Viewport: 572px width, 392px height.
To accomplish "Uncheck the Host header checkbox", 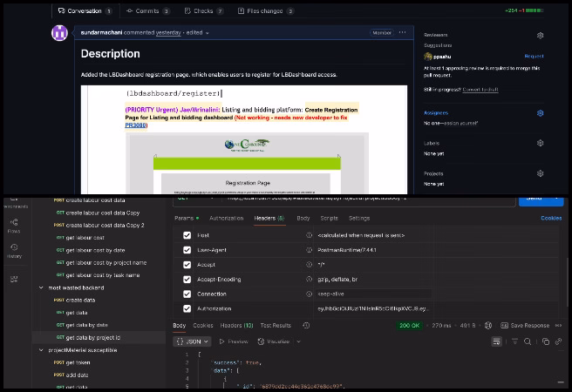I will (x=187, y=235).
